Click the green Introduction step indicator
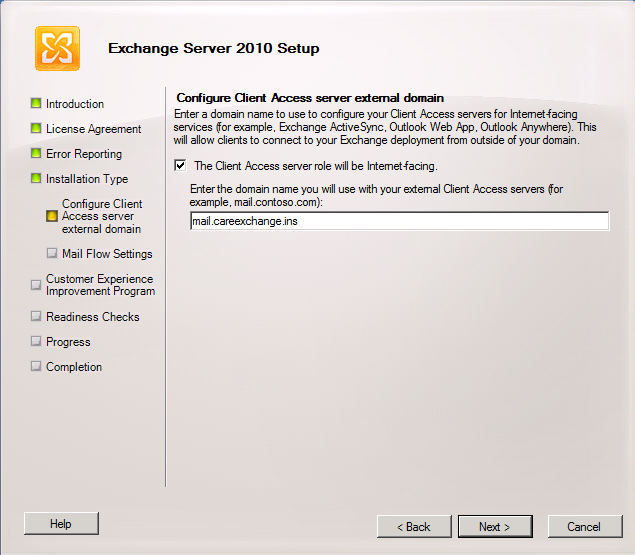Screen dimensions: 635x555 pos(36,103)
